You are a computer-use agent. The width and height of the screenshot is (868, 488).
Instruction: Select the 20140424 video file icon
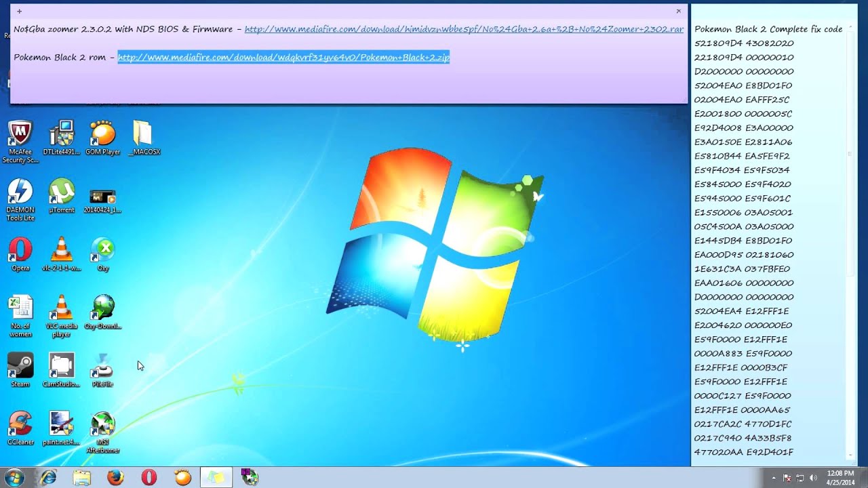tap(102, 200)
